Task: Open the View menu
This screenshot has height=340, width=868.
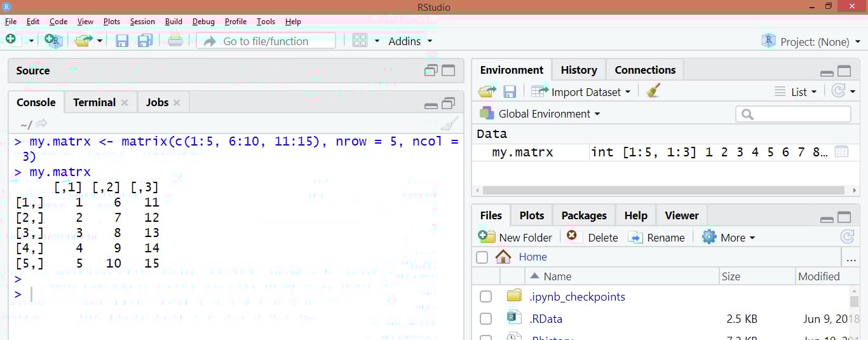Action: (x=85, y=22)
